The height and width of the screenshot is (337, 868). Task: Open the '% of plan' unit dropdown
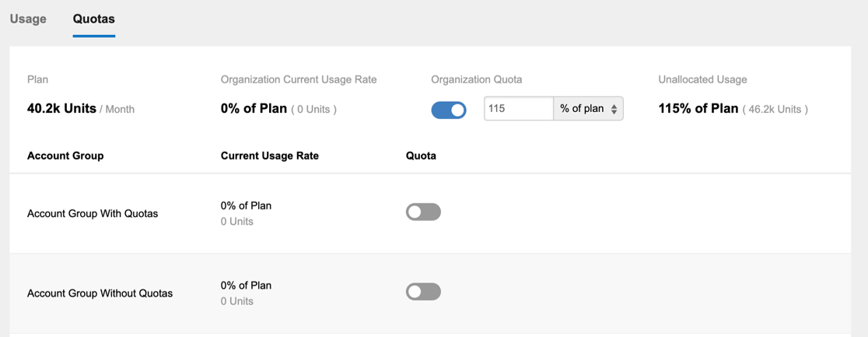[589, 109]
